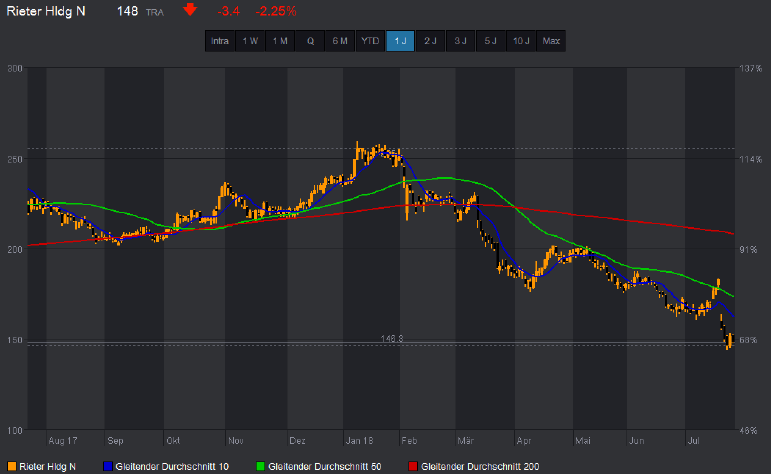Select the 5 J range tab

(x=491, y=41)
